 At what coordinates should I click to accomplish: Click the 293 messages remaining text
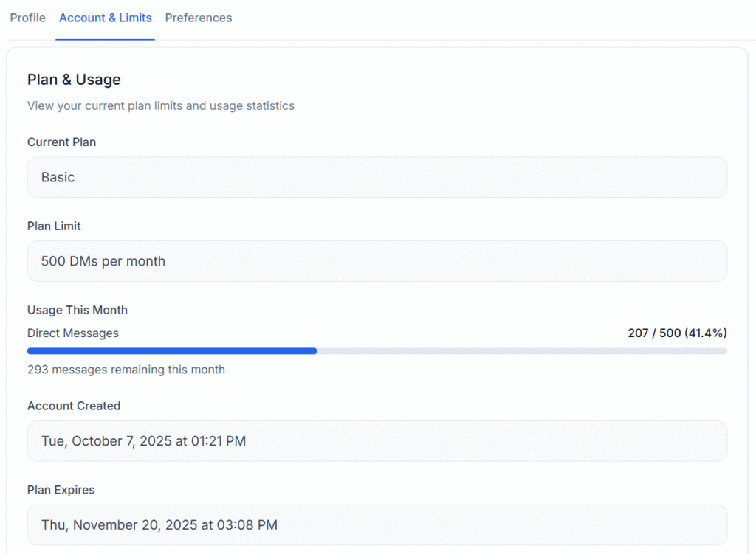tap(126, 370)
